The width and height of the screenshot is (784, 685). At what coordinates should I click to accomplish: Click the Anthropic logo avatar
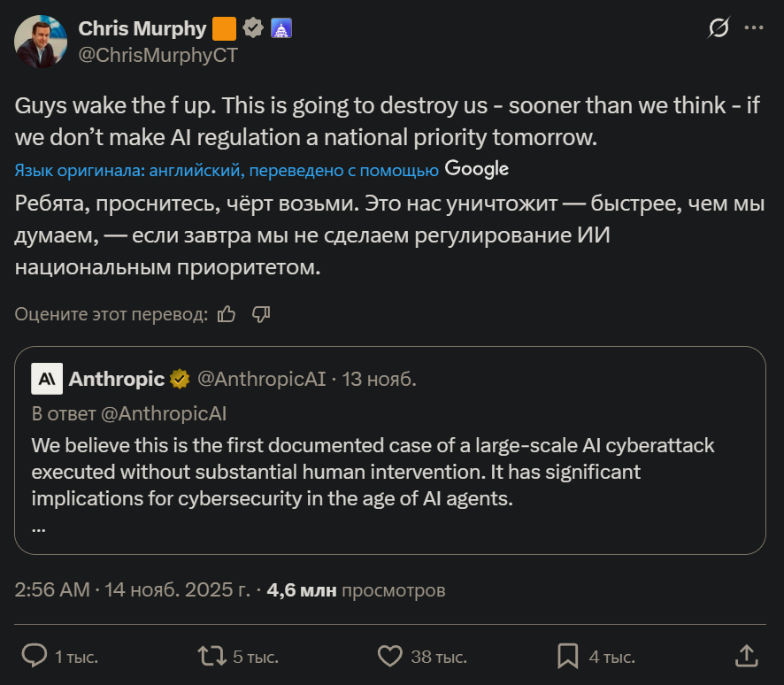tap(47, 379)
